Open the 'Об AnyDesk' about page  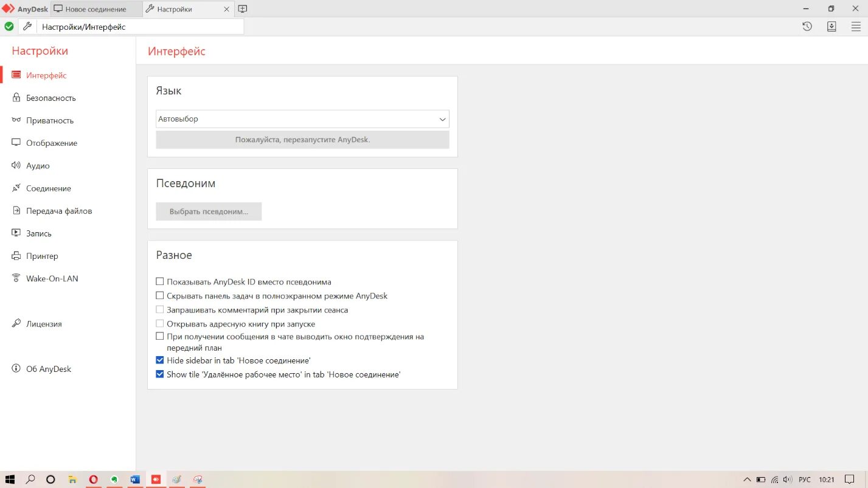tap(49, 369)
